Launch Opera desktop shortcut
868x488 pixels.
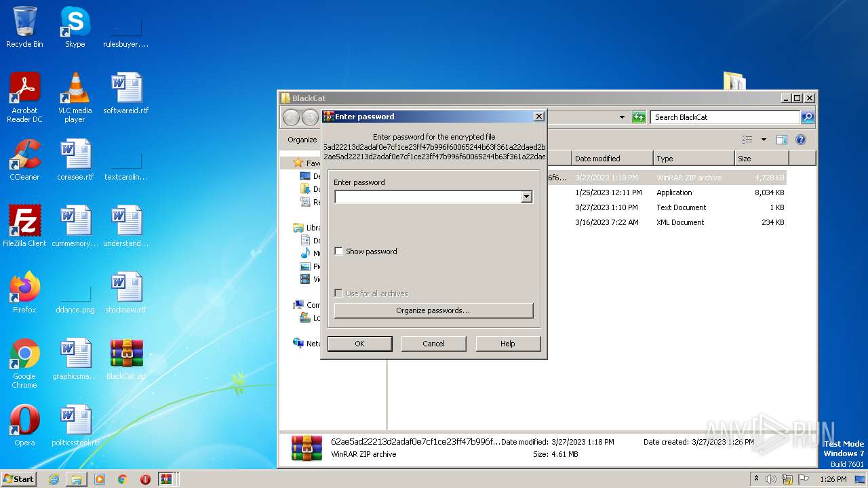tap(24, 426)
